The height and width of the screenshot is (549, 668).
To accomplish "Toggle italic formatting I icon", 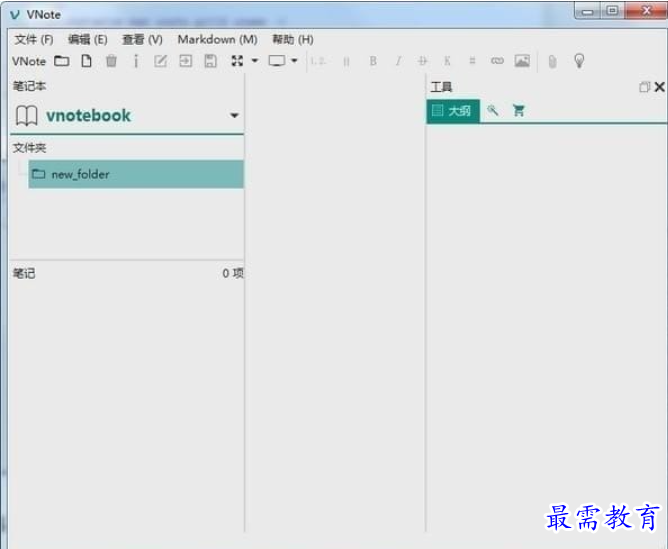I will [x=398, y=61].
